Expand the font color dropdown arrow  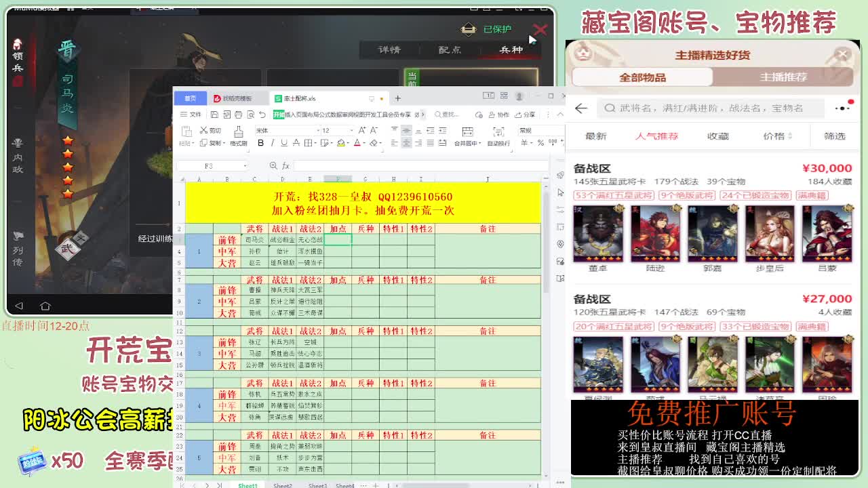click(x=364, y=143)
